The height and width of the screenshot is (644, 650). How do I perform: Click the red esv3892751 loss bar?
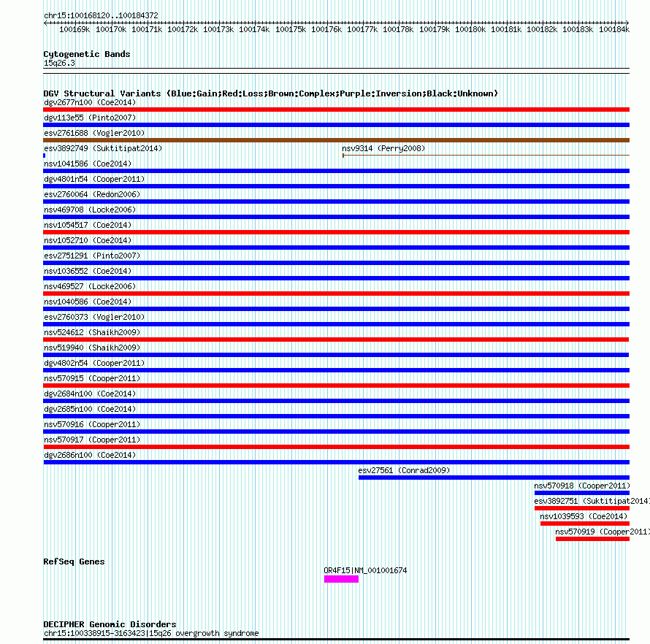point(582,508)
